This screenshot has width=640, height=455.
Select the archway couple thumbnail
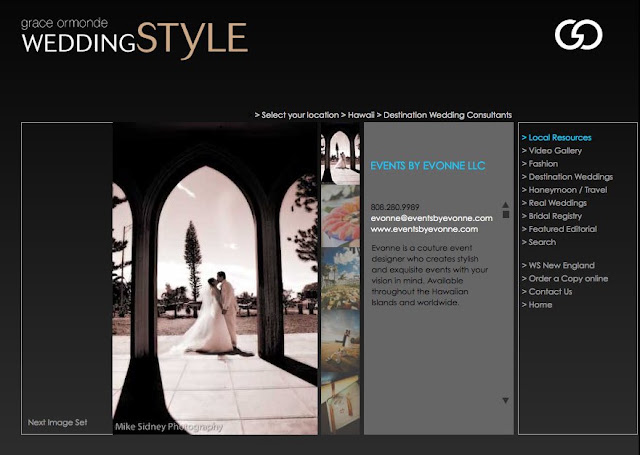click(340, 153)
